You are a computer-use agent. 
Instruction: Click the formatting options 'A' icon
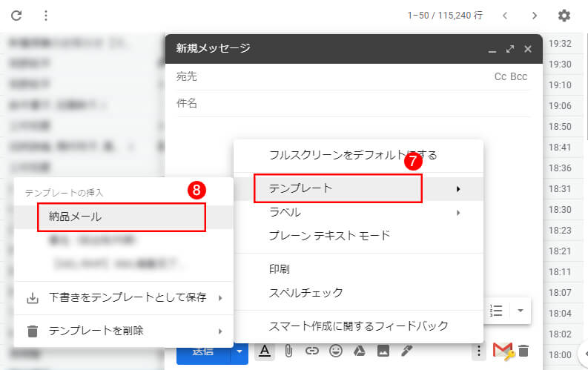[264, 351]
